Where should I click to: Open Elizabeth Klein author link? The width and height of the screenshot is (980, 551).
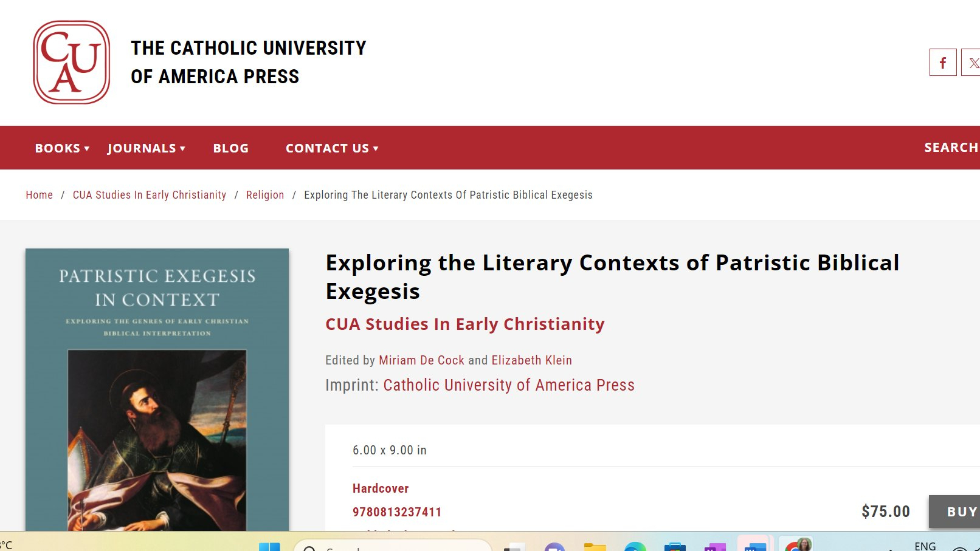click(x=531, y=360)
